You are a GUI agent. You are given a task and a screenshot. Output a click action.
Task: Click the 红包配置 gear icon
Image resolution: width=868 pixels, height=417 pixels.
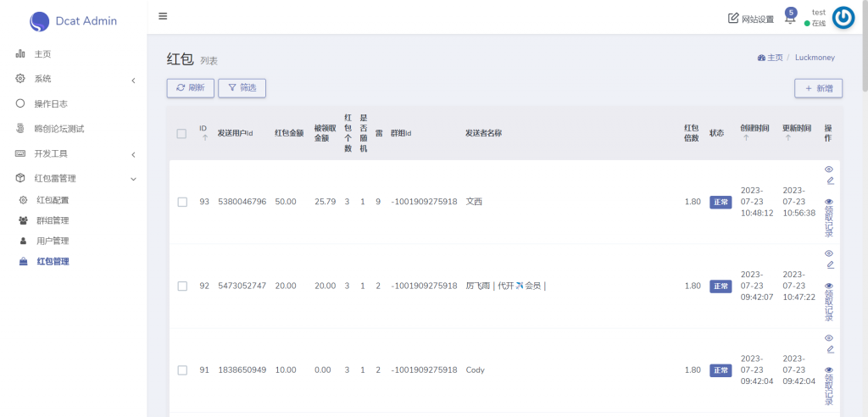pos(23,200)
